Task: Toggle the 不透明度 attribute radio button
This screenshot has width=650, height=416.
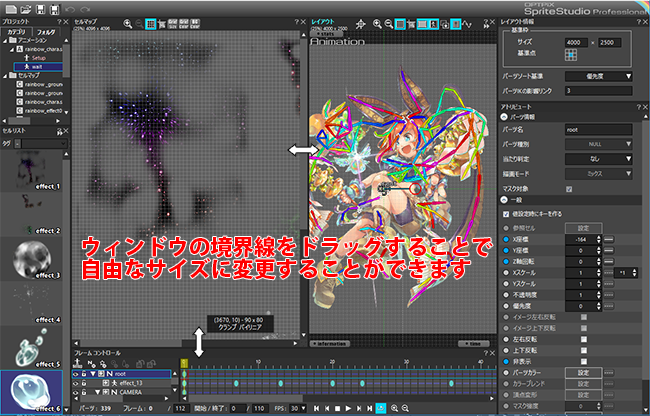Action: 506,295
